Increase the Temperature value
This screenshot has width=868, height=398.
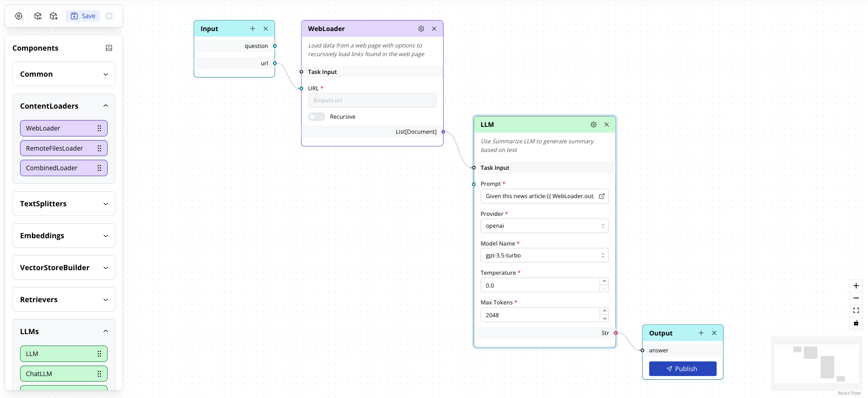604,282
